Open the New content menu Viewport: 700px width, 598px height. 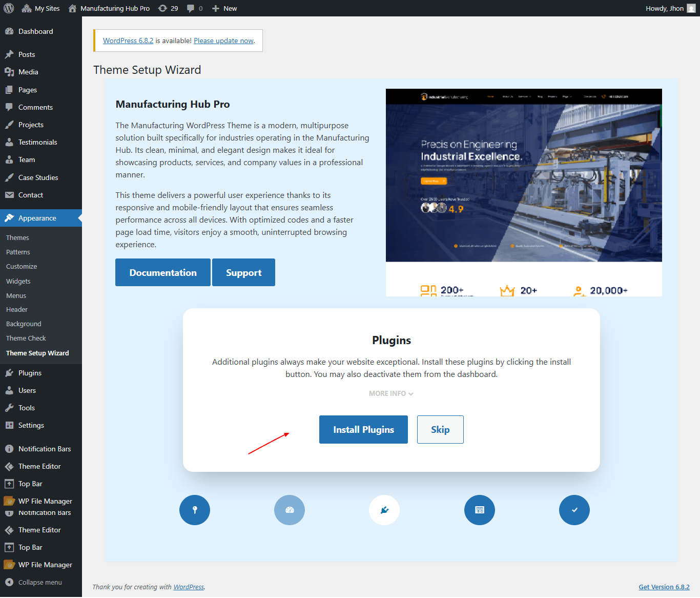(224, 8)
